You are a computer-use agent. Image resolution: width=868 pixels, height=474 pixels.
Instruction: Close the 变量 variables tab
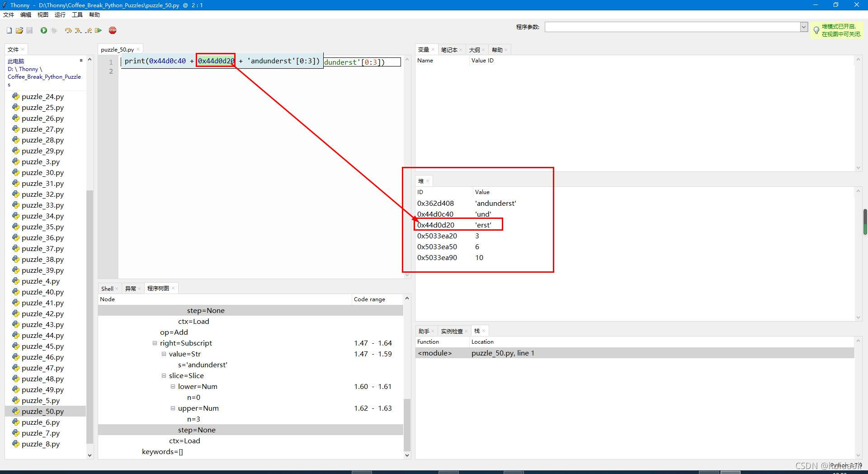click(433, 50)
